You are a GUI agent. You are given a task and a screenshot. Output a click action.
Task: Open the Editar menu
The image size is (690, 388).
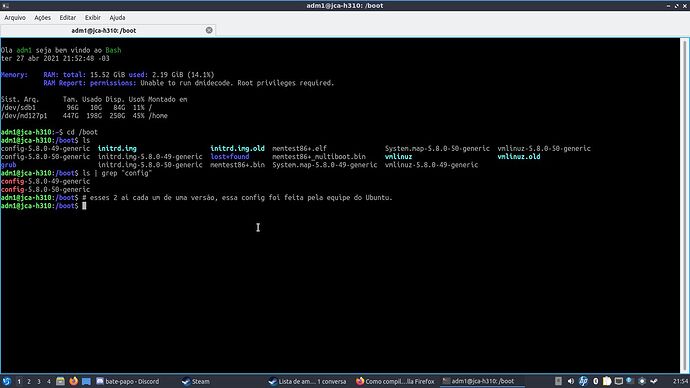pos(68,18)
